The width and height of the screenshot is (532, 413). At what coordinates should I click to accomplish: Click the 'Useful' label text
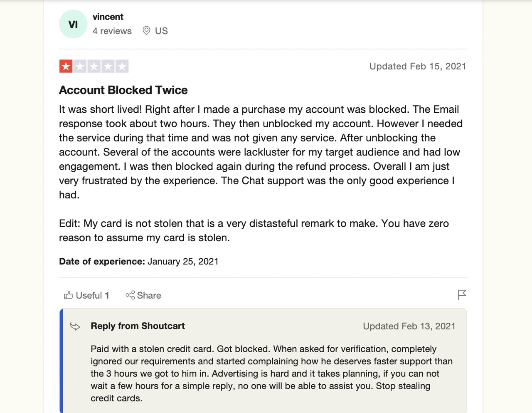point(89,295)
